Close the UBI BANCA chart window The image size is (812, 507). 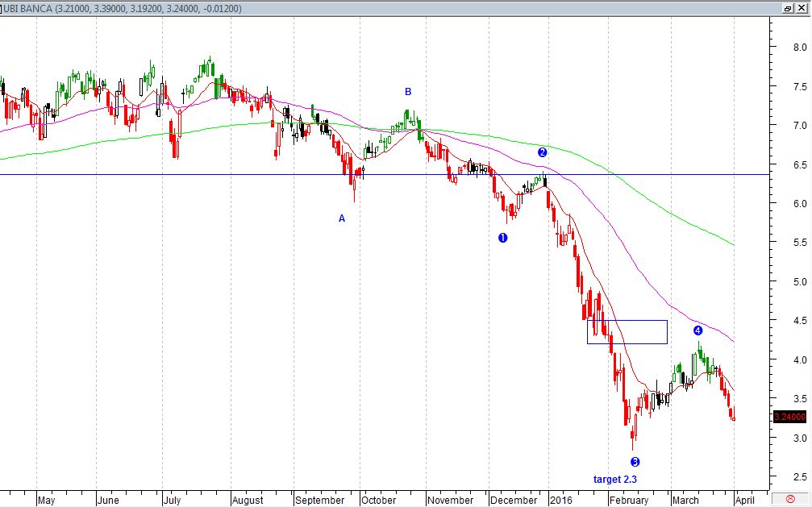pos(801,8)
